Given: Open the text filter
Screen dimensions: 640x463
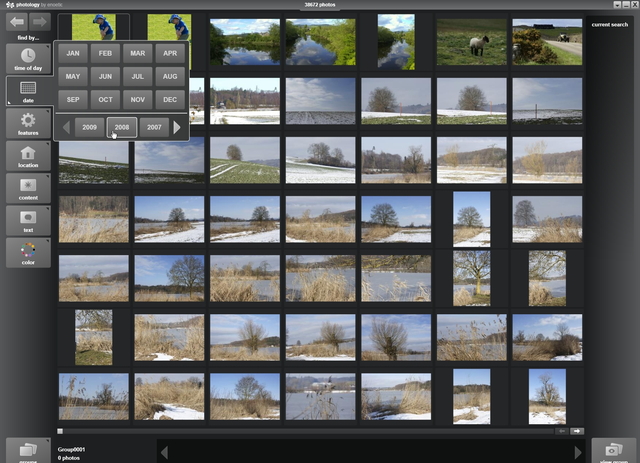Looking at the screenshot, I should click(x=28, y=221).
